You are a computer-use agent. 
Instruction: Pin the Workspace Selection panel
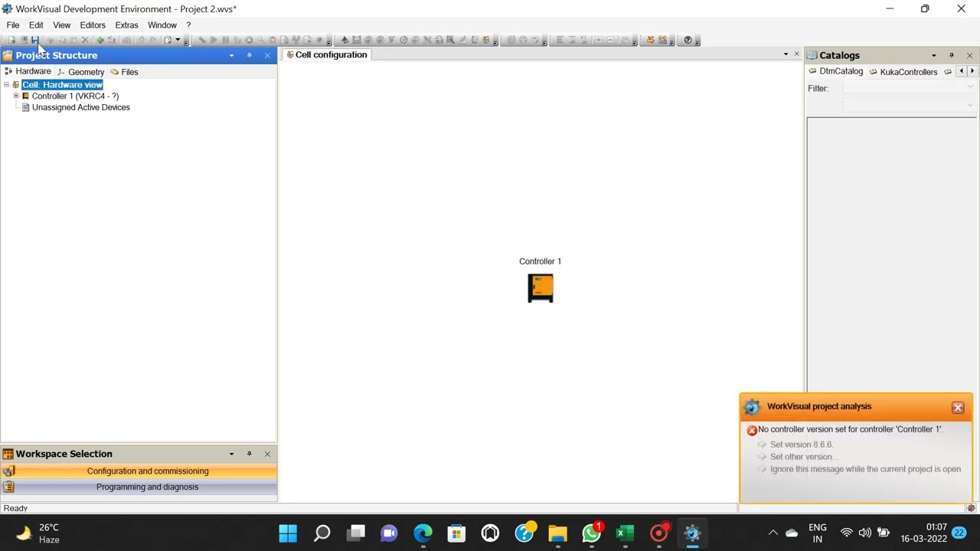point(249,454)
